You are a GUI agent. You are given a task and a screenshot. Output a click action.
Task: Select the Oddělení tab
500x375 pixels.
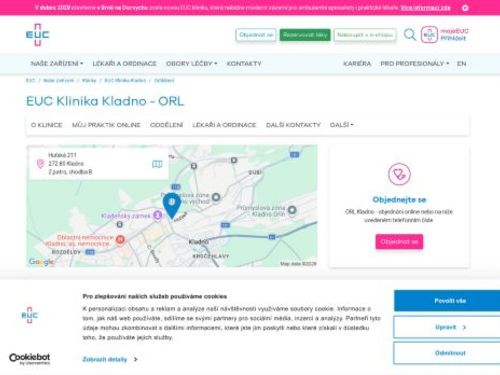[x=166, y=125]
